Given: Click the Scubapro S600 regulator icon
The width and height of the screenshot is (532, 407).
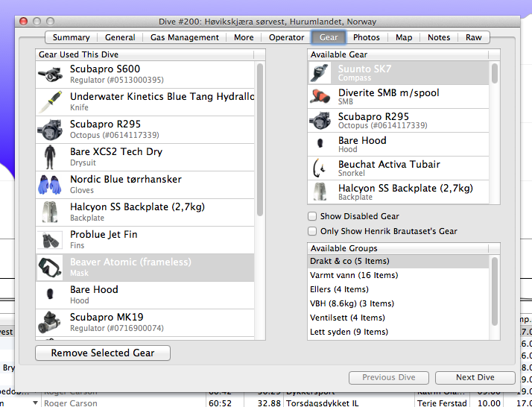Looking at the screenshot, I should pos(51,75).
